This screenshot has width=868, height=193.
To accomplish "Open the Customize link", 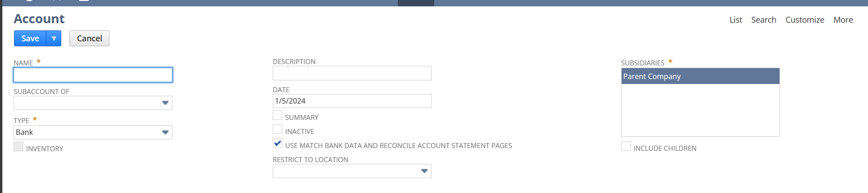I will 805,20.
